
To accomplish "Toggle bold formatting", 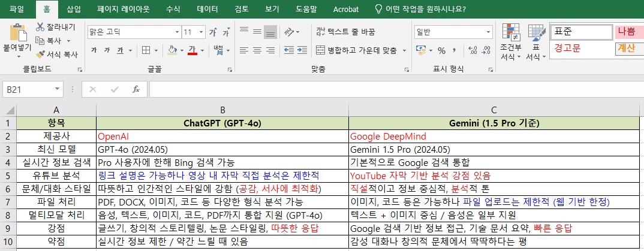I will click(94, 50).
